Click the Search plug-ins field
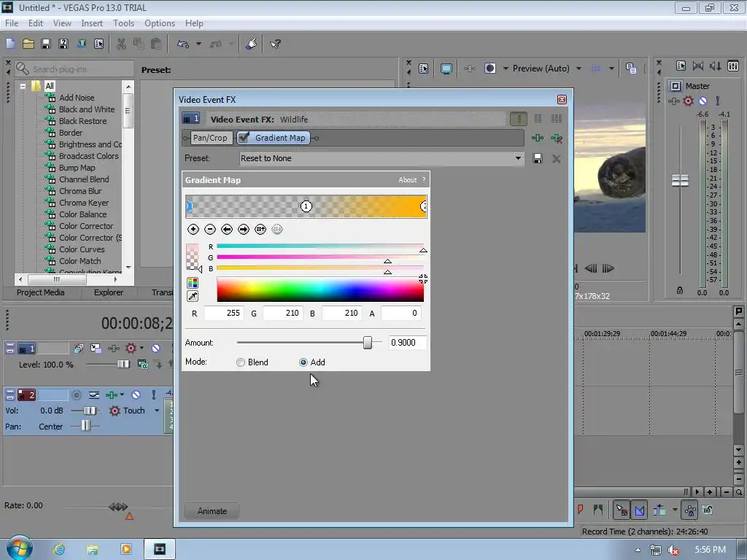This screenshot has height=560, width=747. point(74,69)
